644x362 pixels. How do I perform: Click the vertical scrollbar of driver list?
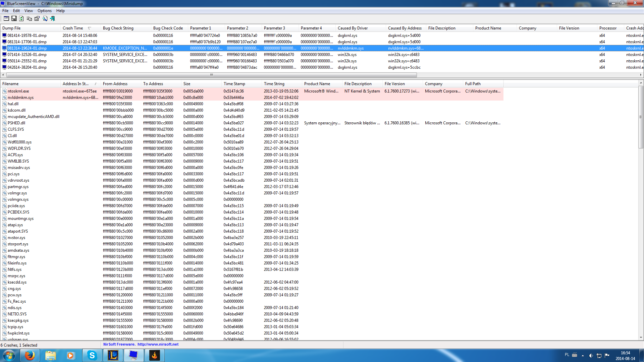(x=641, y=117)
